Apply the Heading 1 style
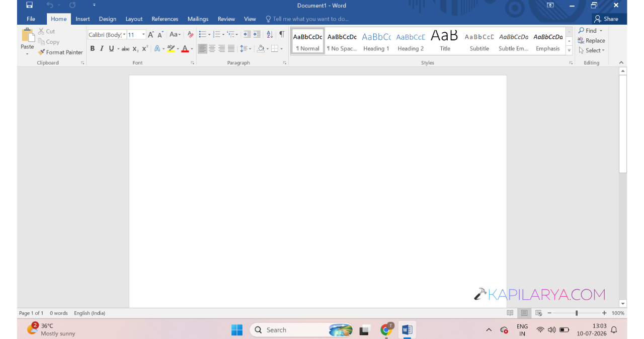 click(x=376, y=41)
